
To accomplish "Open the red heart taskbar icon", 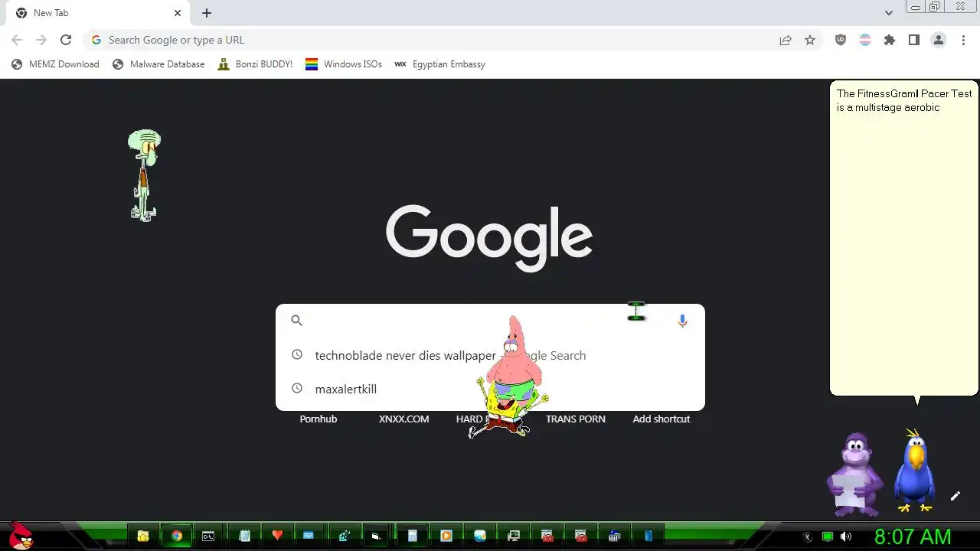I will click(277, 536).
